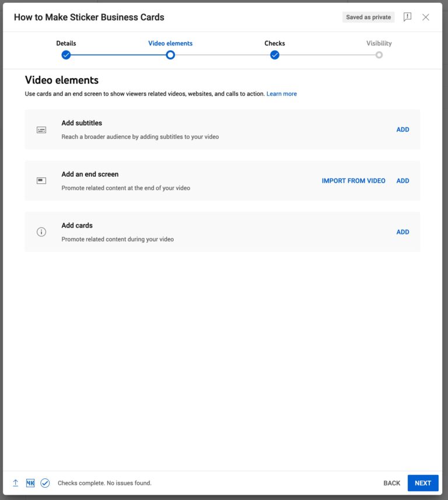Click the 4K quality indicator icon
The width and height of the screenshot is (448, 500).
pos(30,482)
